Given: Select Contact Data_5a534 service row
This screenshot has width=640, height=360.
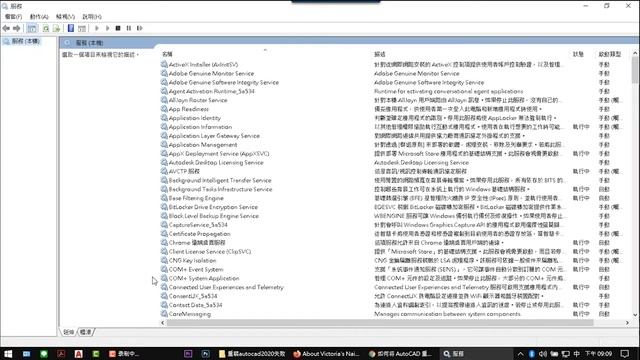Looking at the screenshot, I should click(x=196, y=305).
